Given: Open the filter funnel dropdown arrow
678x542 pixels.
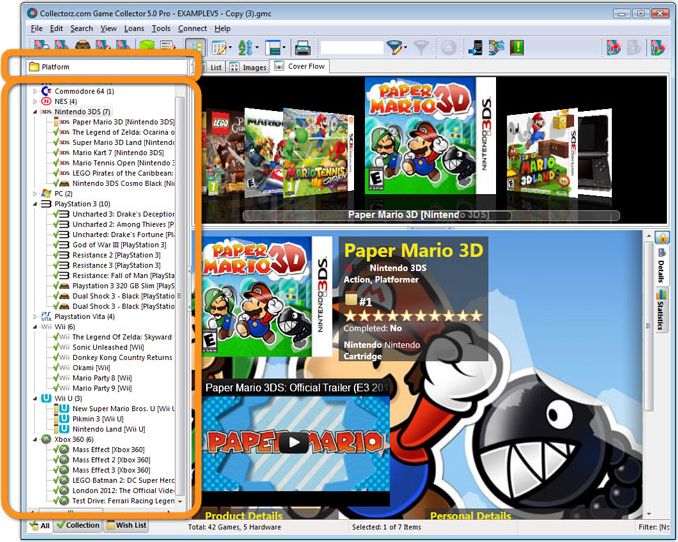Looking at the screenshot, I should (405, 47).
